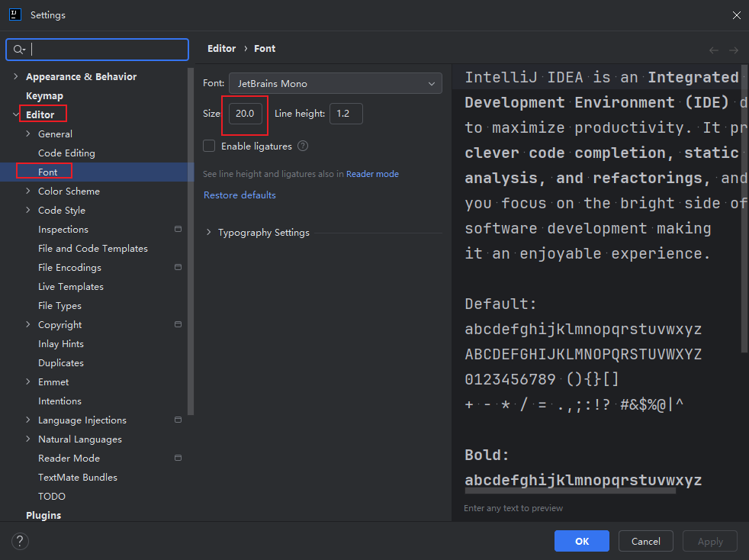Click into the font Size field

pyautogui.click(x=246, y=114)
